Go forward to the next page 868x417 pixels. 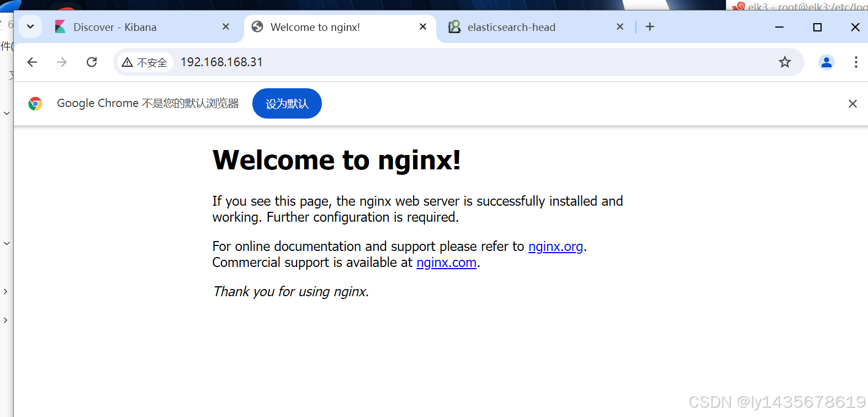62,62
